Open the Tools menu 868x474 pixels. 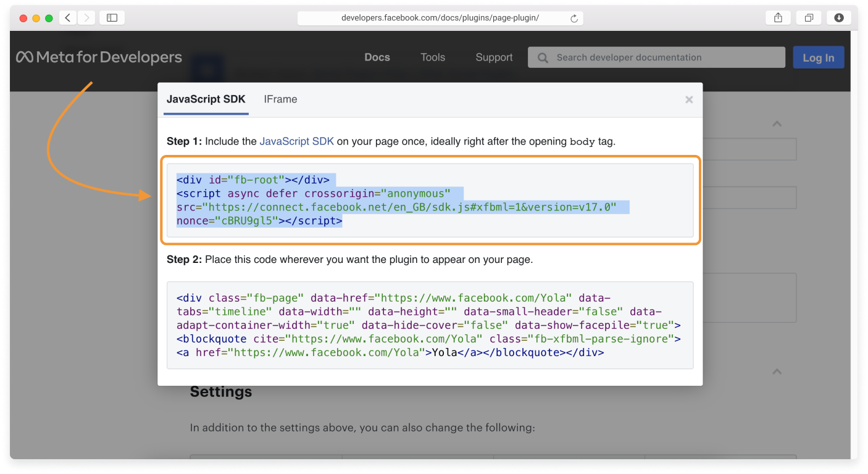coord(432,57)
